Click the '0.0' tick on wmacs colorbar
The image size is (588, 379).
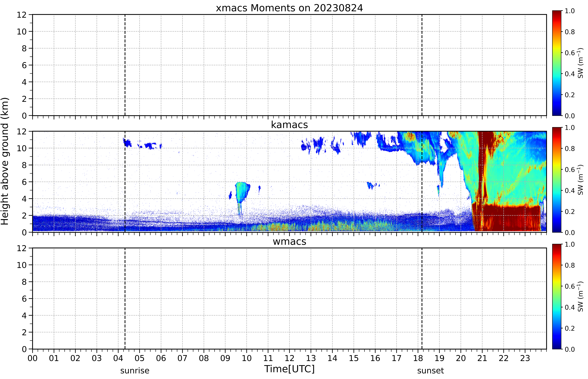pos(570,349)
